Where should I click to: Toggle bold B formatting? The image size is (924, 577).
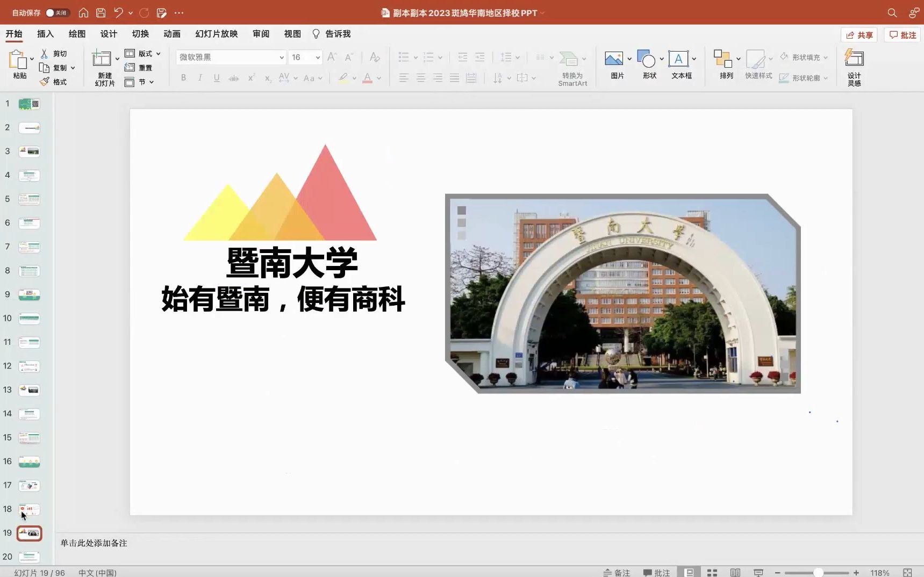(183, 78)
